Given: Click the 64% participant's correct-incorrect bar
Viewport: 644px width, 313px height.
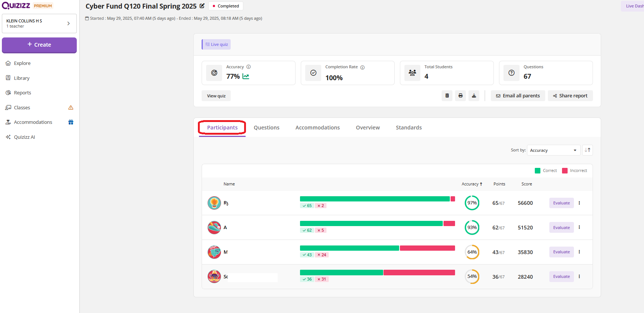Looking at the screenshot, I should click(377, 248).
